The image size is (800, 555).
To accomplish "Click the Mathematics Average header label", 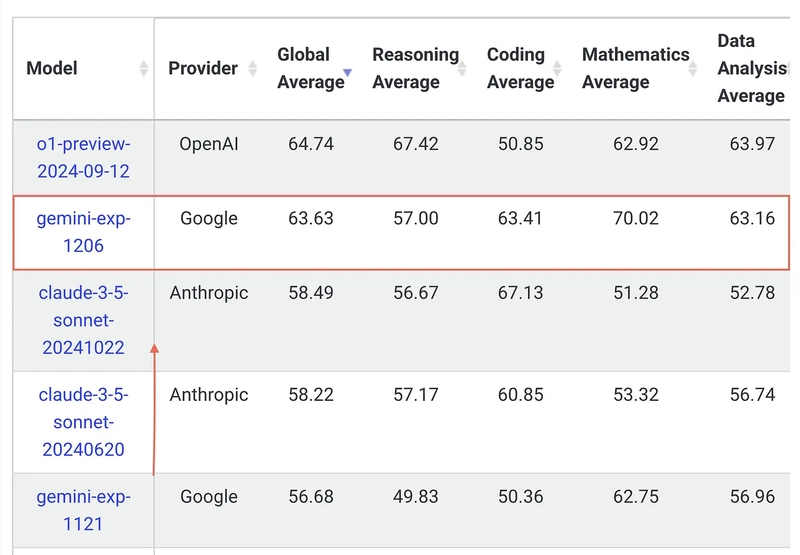I will tap(636, 68).
